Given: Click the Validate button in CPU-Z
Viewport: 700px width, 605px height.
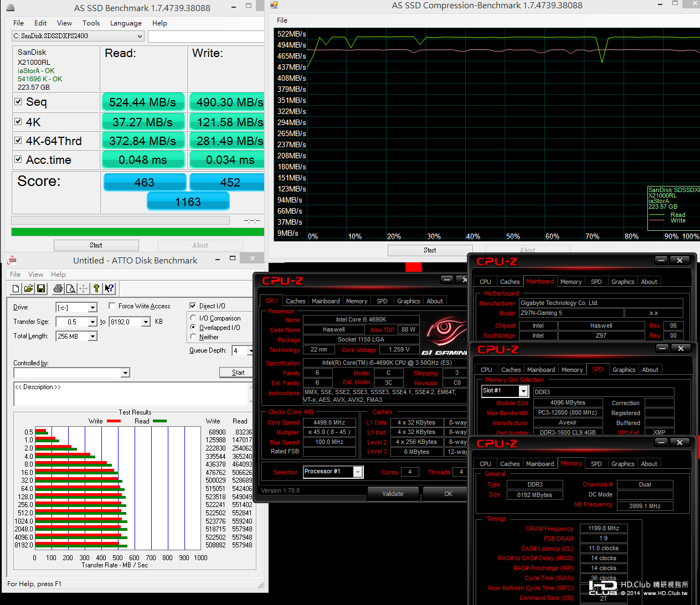Looking at the screenshot, I should click(x=393, y=494).
